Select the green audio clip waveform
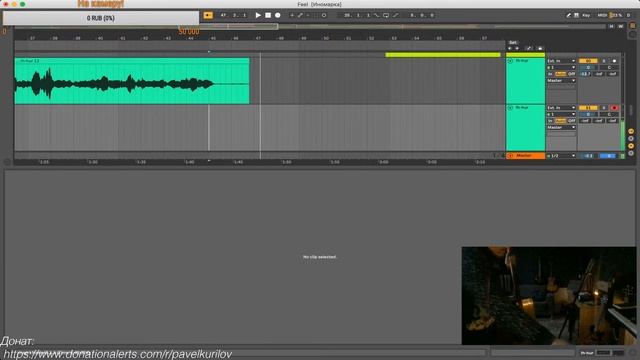This screenshot has width=640, height=360. [x=132, y=83]
